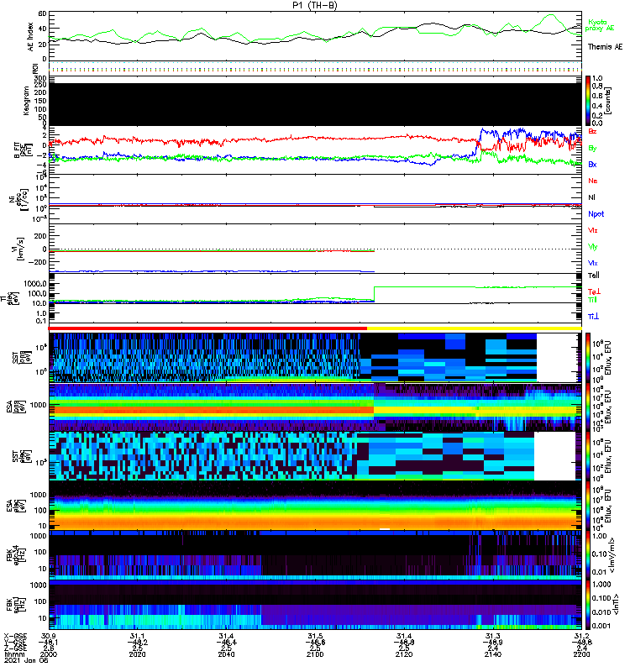Click the red Bz legend label
Screen dimensions: 630x672
tap(592, 131)
